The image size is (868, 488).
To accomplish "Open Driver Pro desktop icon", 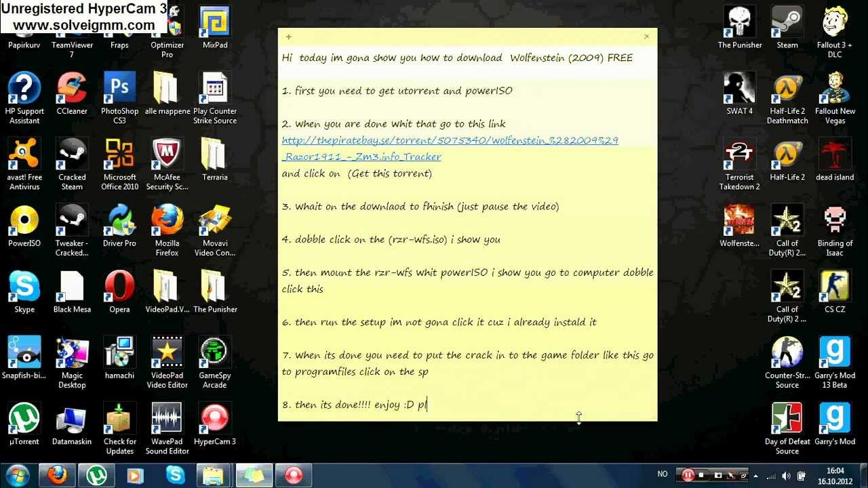I will coord(119,226).
